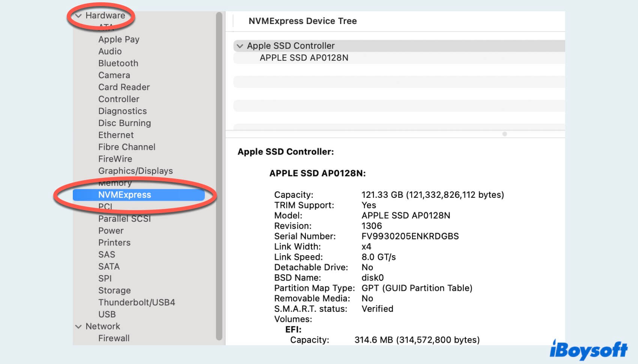This screenshot has width=638, height=364.
Task: Select Fibre Channel in the sidebar
Action: click(127, 147)
